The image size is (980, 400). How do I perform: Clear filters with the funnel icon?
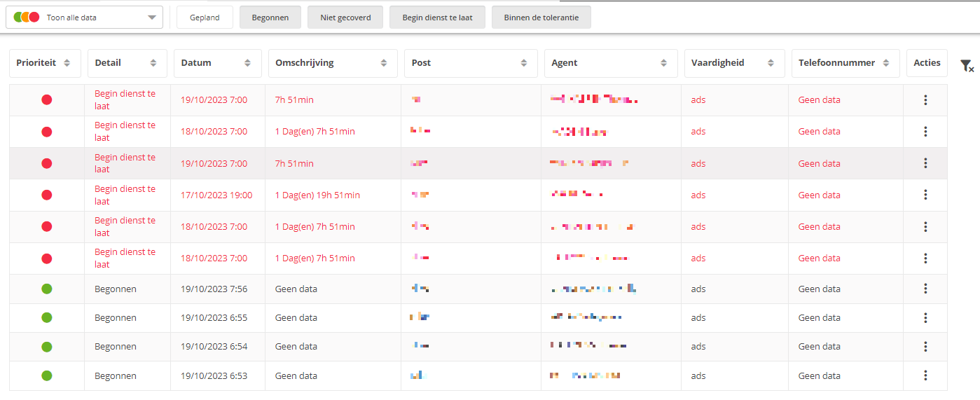967,66
